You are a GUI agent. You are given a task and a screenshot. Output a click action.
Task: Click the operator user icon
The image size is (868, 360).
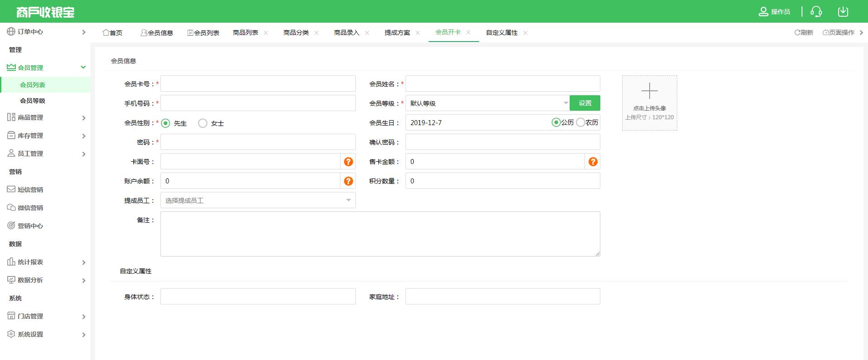(x=763, y=12)
